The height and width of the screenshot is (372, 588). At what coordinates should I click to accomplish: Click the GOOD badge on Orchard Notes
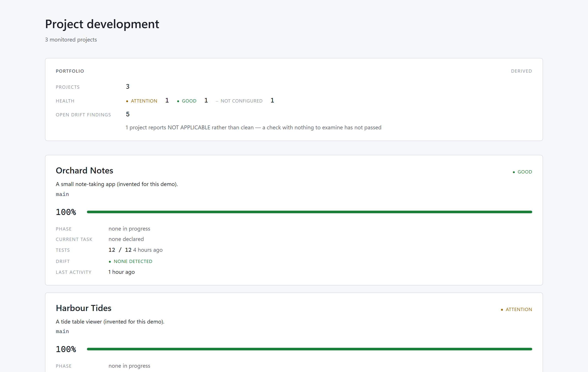click(522, 172)
